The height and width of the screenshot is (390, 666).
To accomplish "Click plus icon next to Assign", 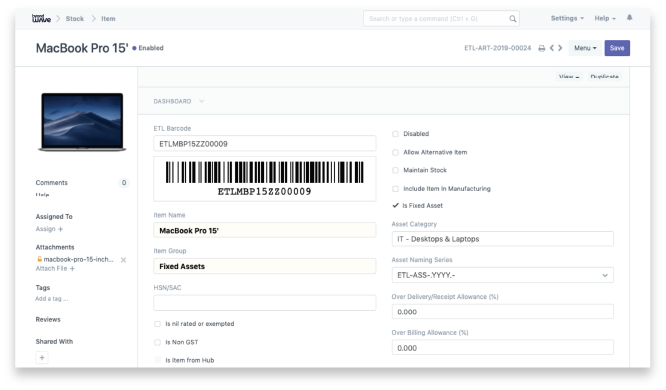I will click(60, 229).
